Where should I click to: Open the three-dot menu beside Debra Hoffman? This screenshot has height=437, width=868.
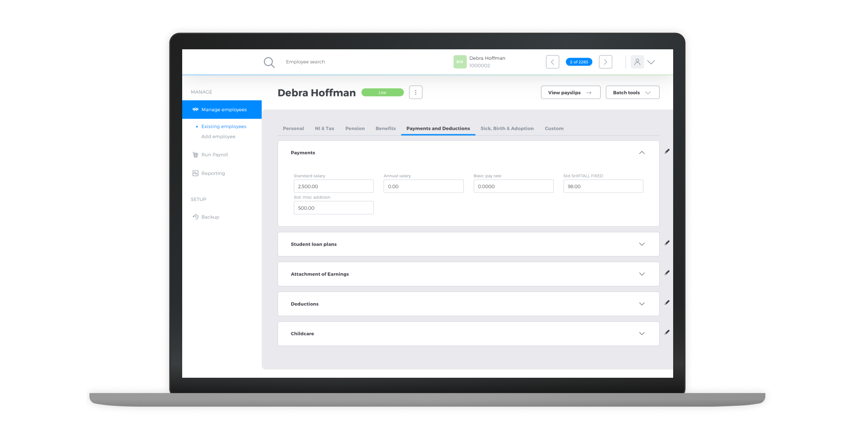coord(415,93)
